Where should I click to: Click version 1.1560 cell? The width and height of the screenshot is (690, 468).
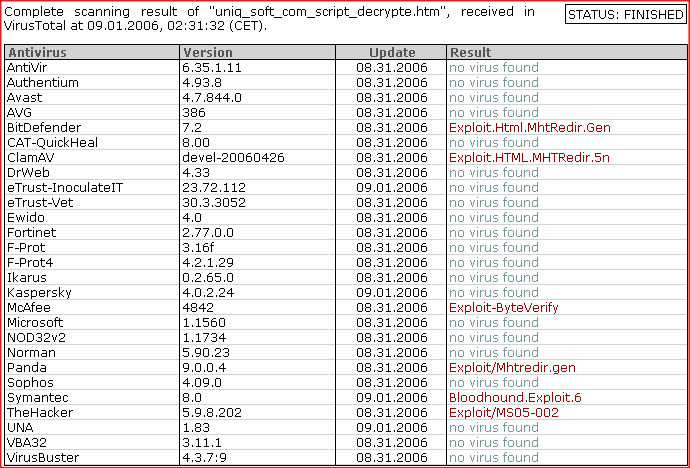pos(204,322)
